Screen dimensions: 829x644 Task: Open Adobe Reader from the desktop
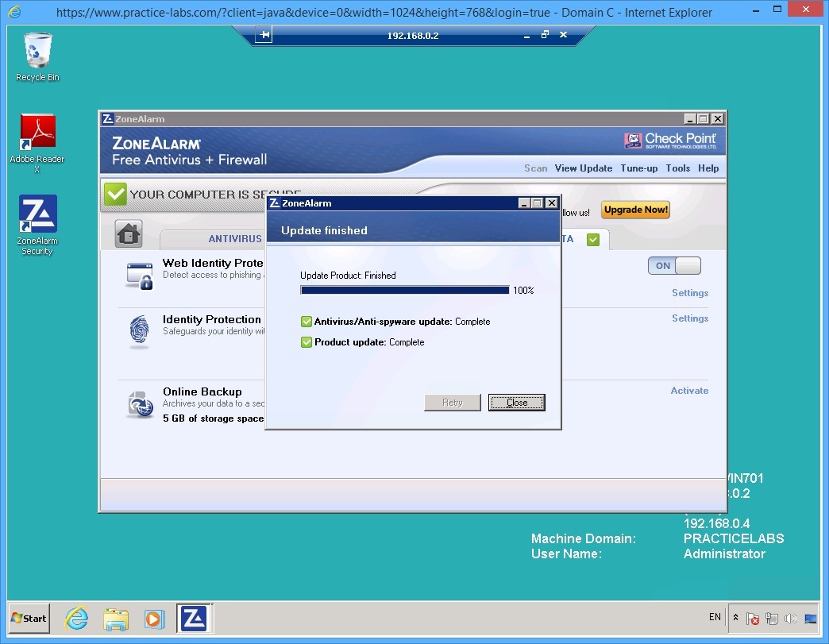(37, 129)
